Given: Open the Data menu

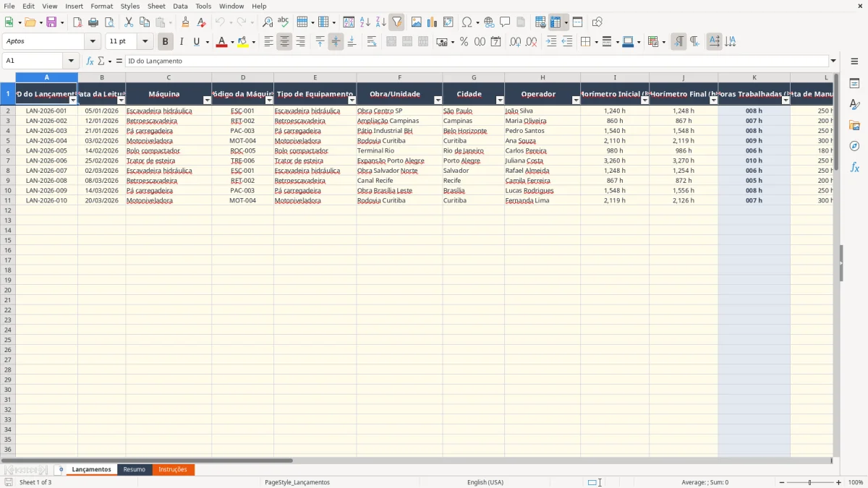Looking at the screenshot, I should point(180,6).
